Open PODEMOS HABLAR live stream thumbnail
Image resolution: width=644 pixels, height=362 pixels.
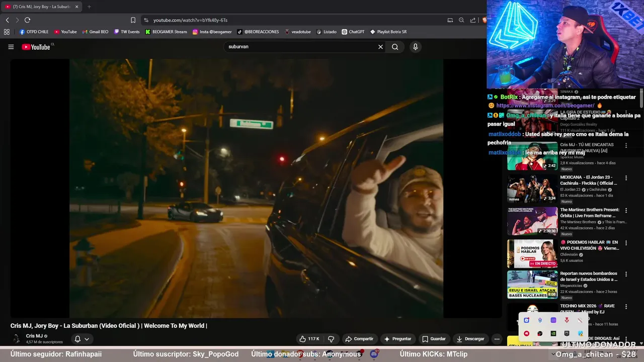click(x=532, y=253)
